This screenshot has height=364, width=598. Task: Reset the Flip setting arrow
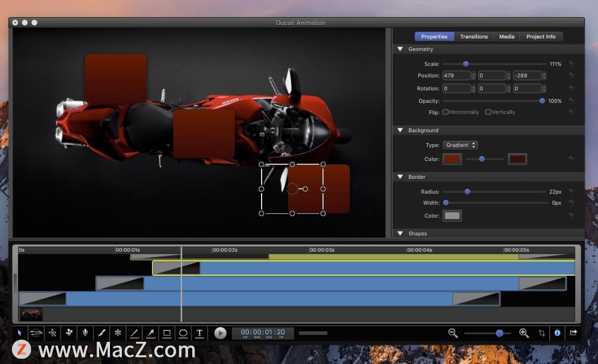(x=571, y=112)
